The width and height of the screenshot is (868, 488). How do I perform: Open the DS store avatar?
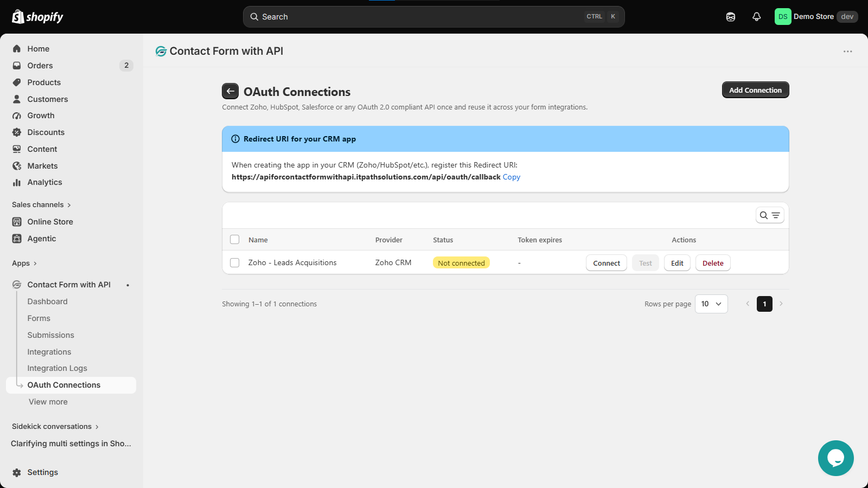783,17
